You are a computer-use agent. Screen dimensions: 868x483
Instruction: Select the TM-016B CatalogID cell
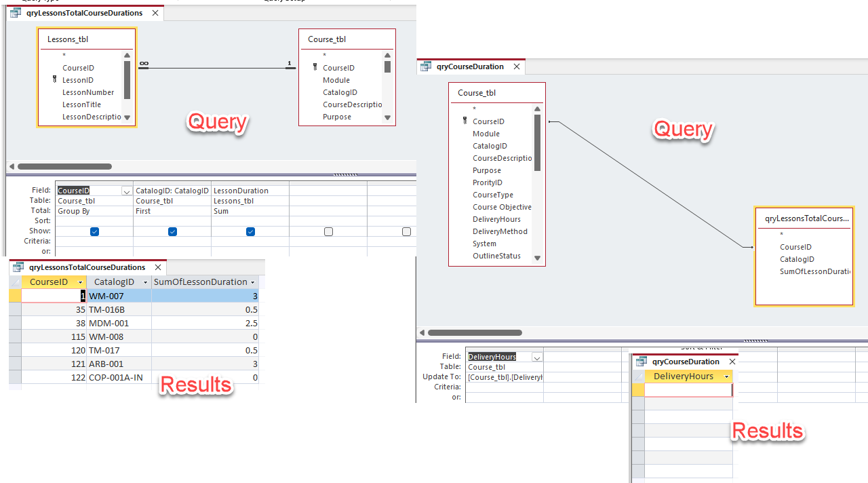[x=119, y=309]
